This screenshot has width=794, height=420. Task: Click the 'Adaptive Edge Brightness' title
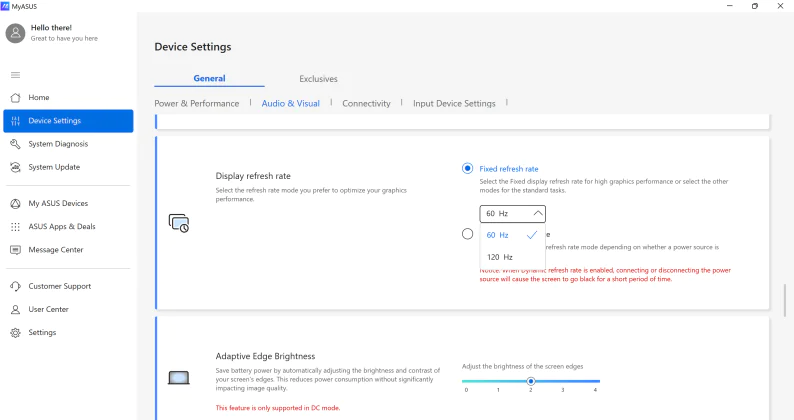265,356
